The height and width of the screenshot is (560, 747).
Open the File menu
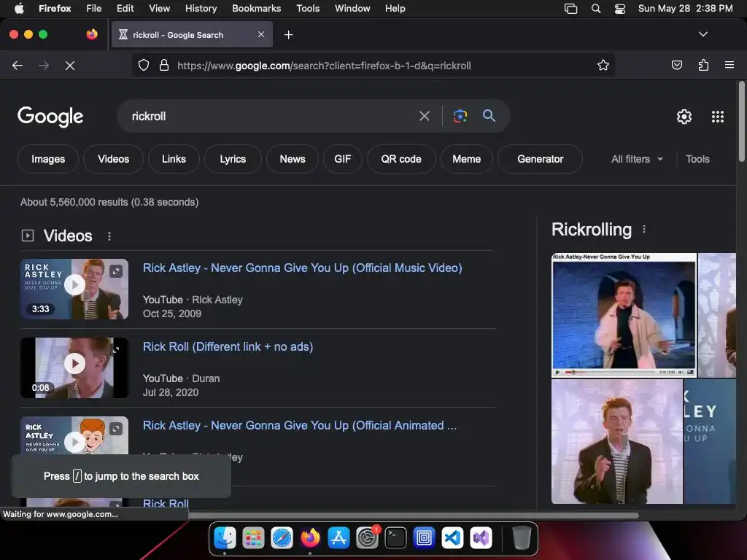(94, 9)
